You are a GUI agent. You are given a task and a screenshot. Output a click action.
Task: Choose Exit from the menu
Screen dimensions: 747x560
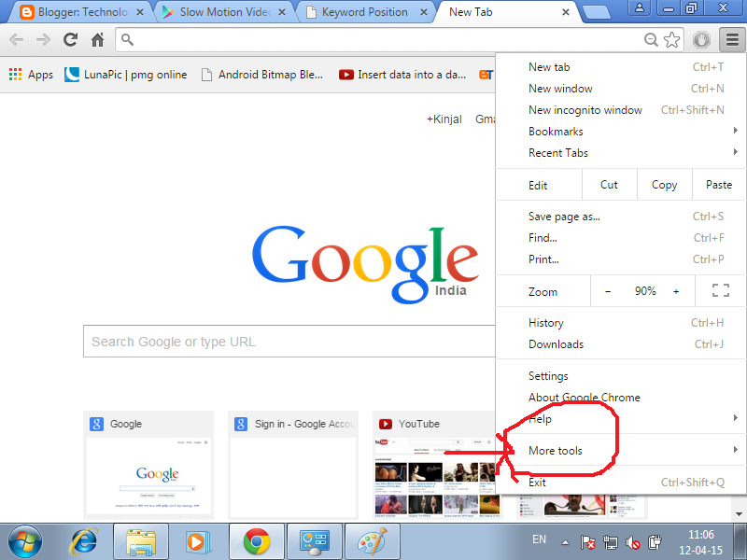tap(620, 483)
